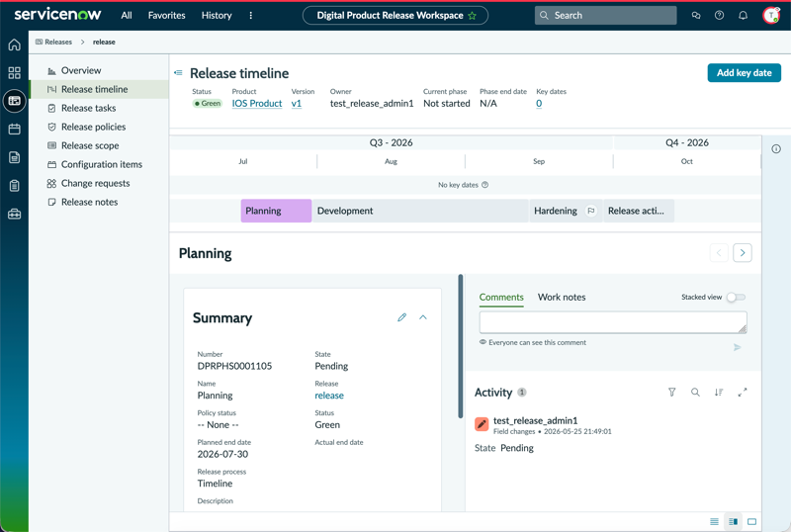Go to previous phase with left chevron

(x=719, y=253)
